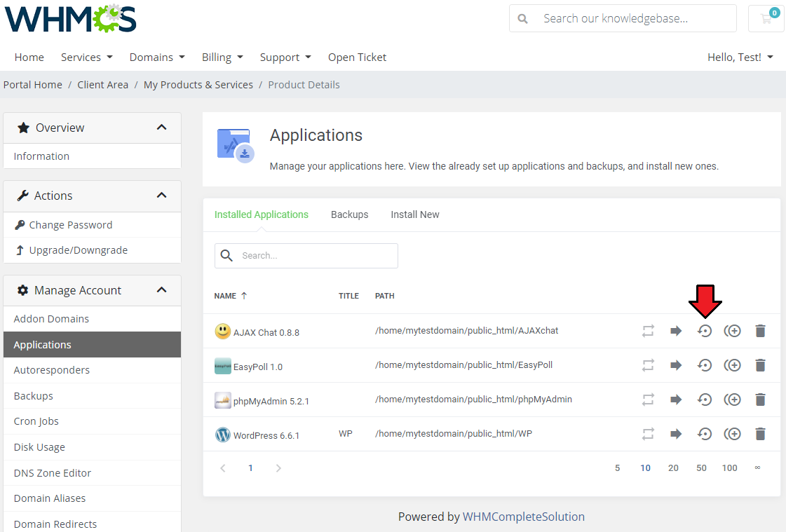Image resolution: width=786 pixels, height=532 pixels.
Task: Open the Hello, Test! user menu
Action: pyautogui.click(x=740, y=57)
